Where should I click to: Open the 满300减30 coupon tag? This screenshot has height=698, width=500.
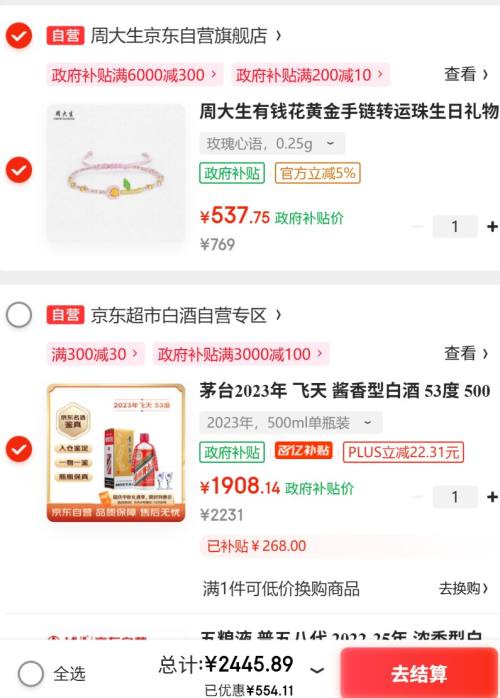96,354
